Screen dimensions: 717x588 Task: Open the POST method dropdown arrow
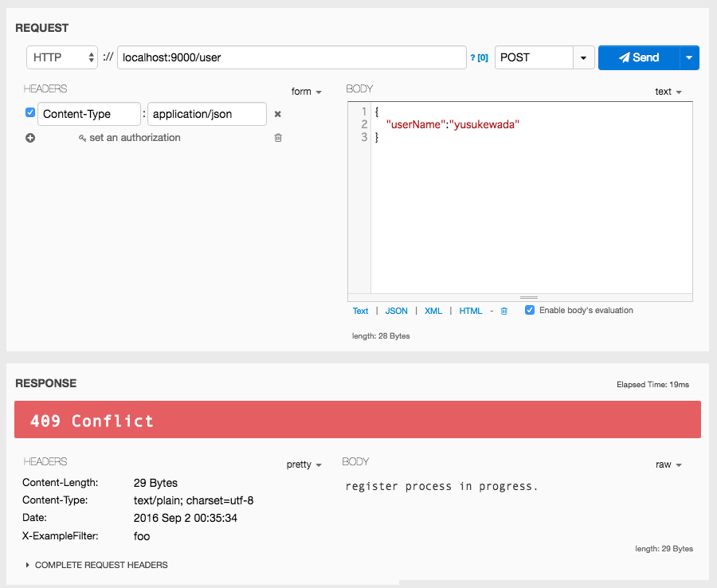coord(584,57)
